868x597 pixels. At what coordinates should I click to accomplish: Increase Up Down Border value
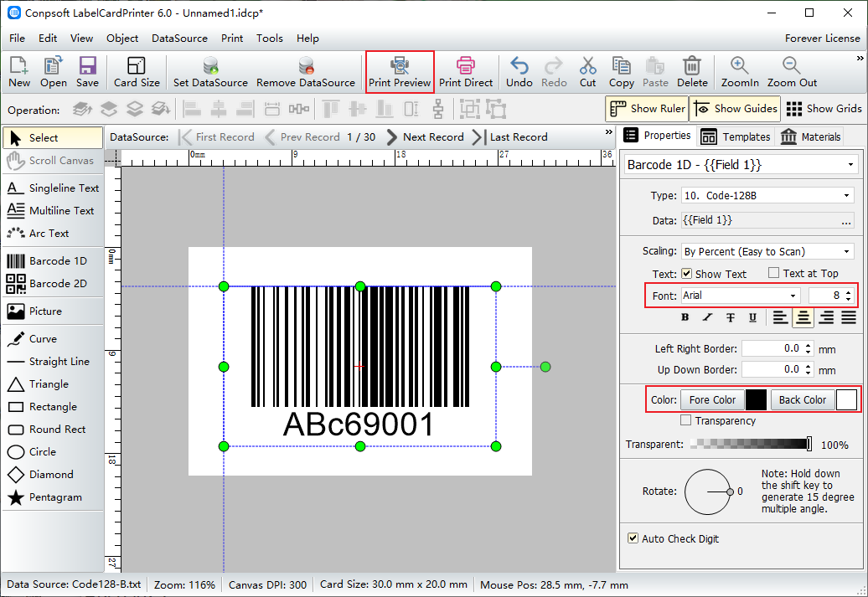point(809,366)
